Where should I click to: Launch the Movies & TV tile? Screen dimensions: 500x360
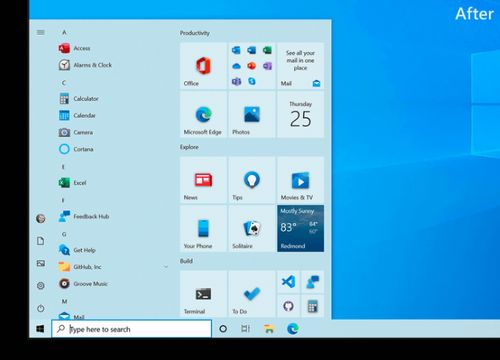tap(300, 180)
